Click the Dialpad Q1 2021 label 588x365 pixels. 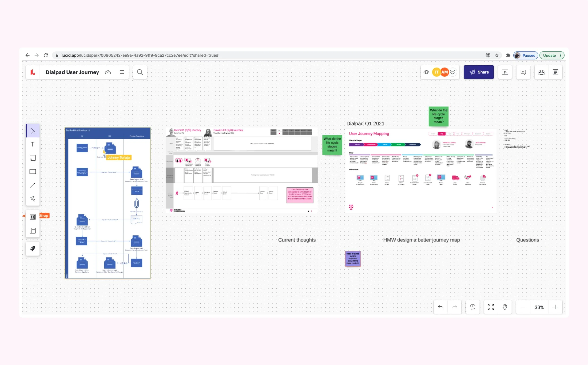[x=365, y=124]
